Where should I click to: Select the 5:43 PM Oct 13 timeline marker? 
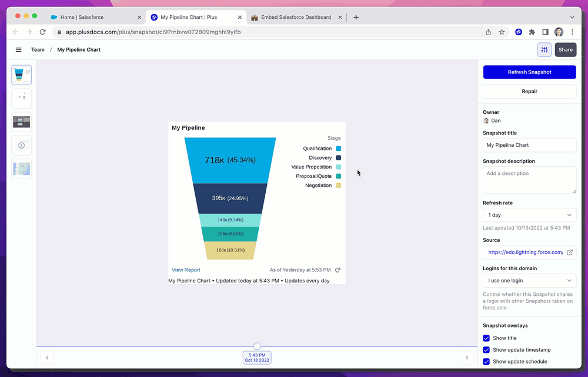[257, 358]
